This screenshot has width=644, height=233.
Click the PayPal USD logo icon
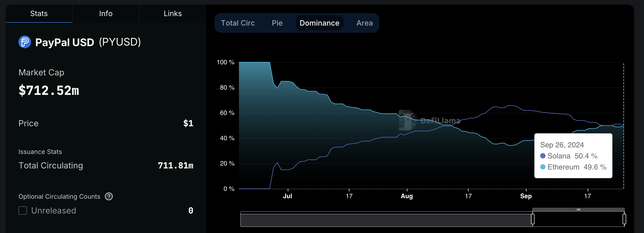click(25, 42)
